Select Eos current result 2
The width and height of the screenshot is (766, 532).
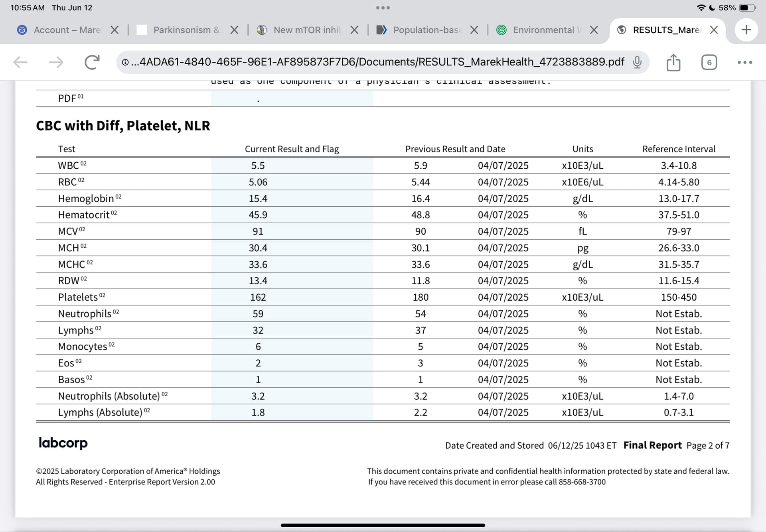[x=258, y=363]
